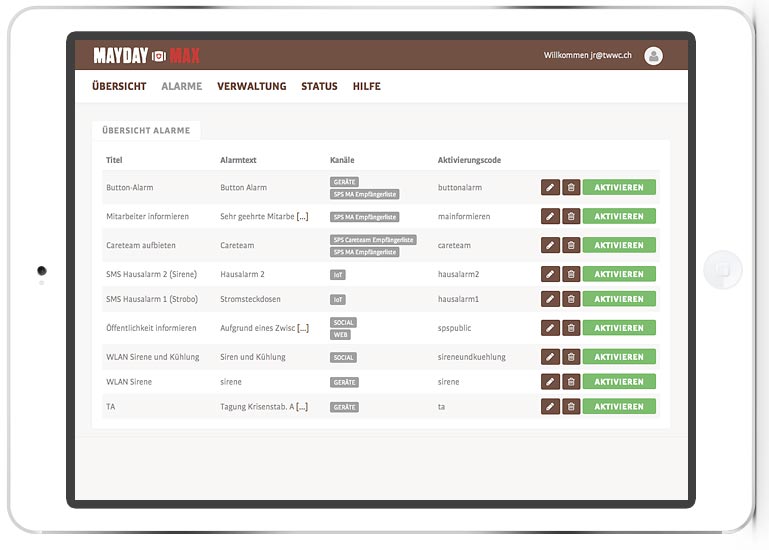769x550 pixels.
Task: Expand truncated alarm text for Mitarbeiter informieren
Action: click(x=302, y=217)
